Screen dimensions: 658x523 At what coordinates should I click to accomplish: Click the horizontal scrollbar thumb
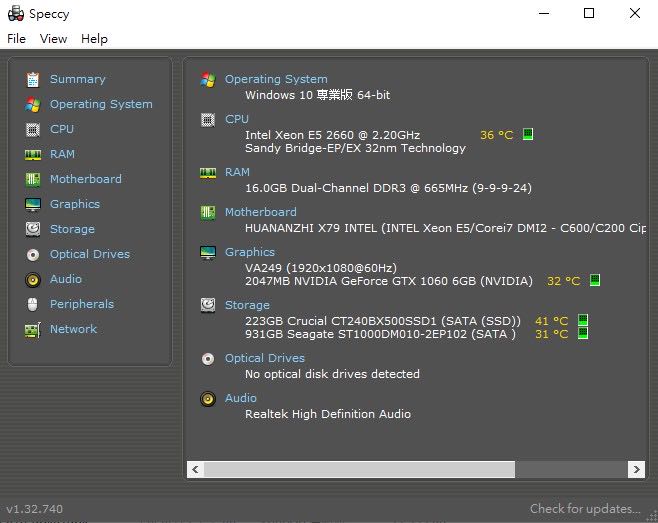pos(359,469)
